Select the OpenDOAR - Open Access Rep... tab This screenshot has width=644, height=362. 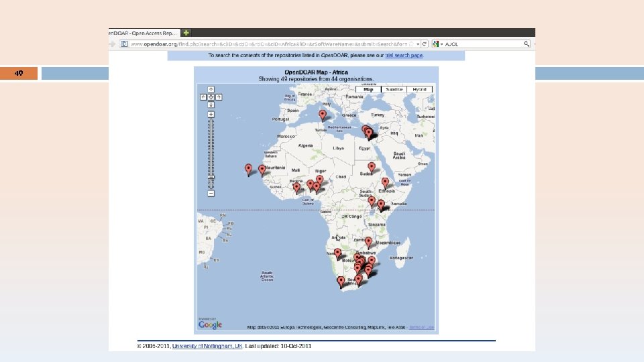coord(144,33)
